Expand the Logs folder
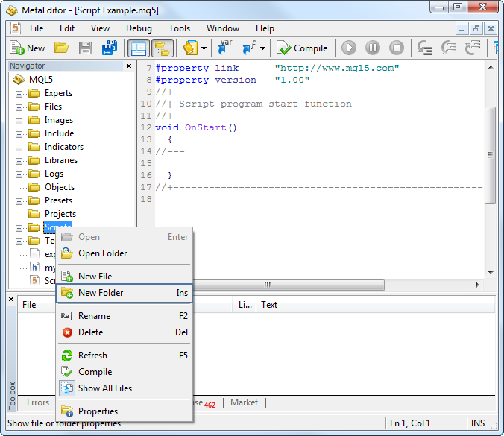504x436 pixels. pos(19,174)
